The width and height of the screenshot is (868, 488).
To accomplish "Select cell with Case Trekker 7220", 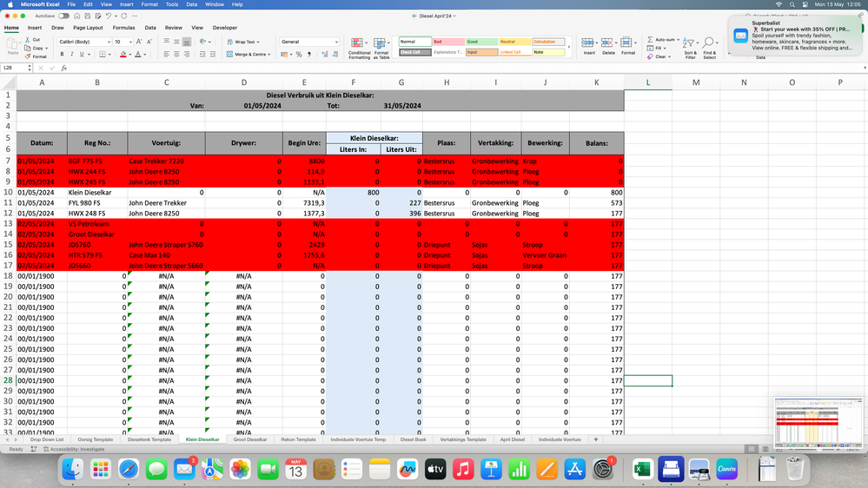I will (166, 161).
